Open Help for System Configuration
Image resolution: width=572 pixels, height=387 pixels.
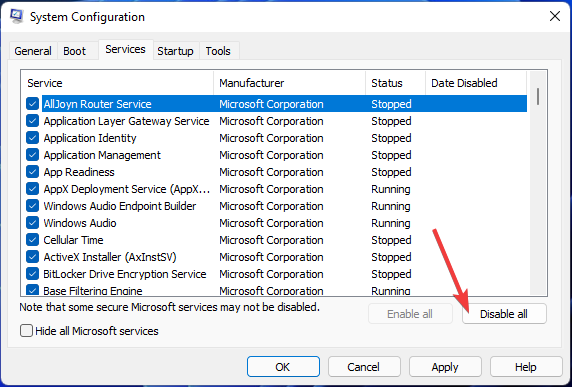[x=526, y=367]
